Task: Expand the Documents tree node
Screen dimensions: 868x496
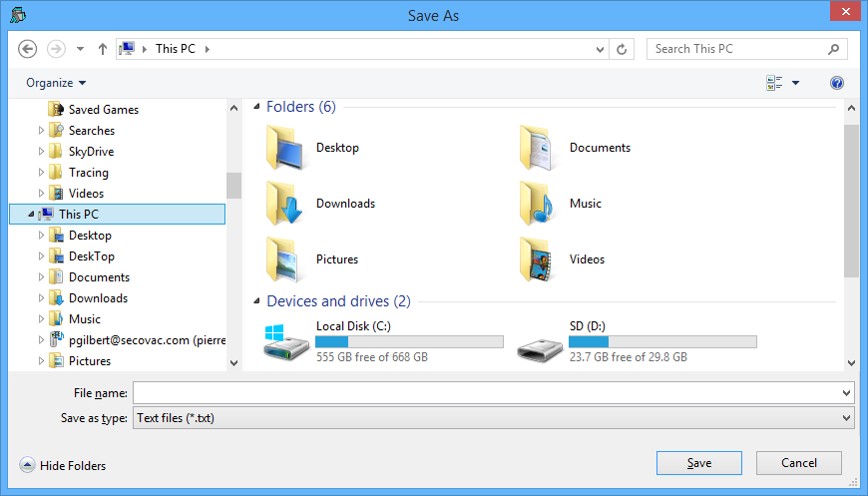Action: coord(41,277)
